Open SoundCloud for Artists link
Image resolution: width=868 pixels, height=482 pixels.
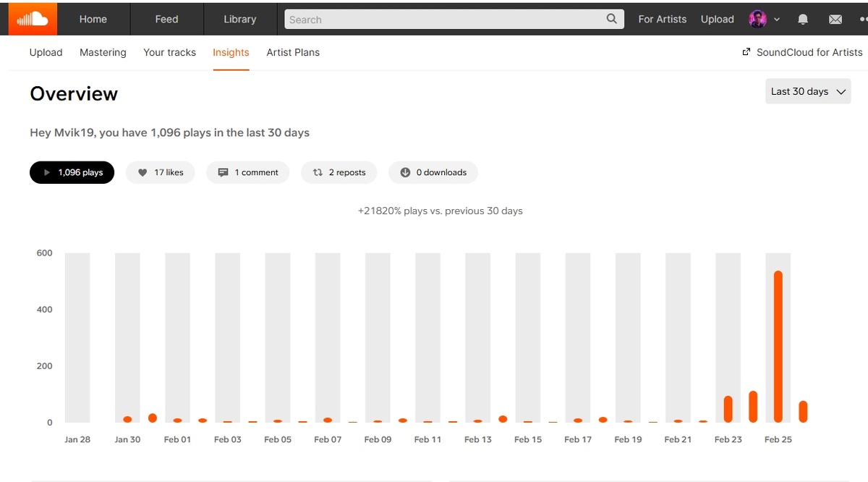coord(809,52)
